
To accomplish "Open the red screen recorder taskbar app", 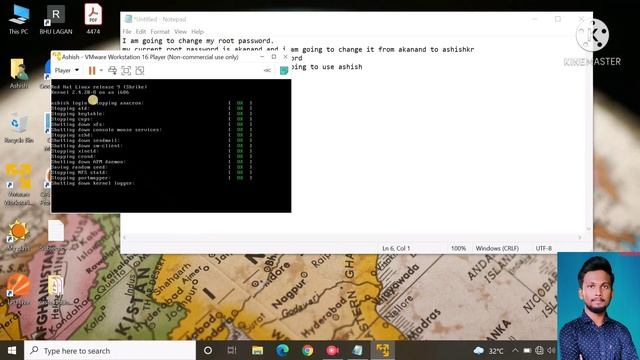I will [x=332, y=351].
